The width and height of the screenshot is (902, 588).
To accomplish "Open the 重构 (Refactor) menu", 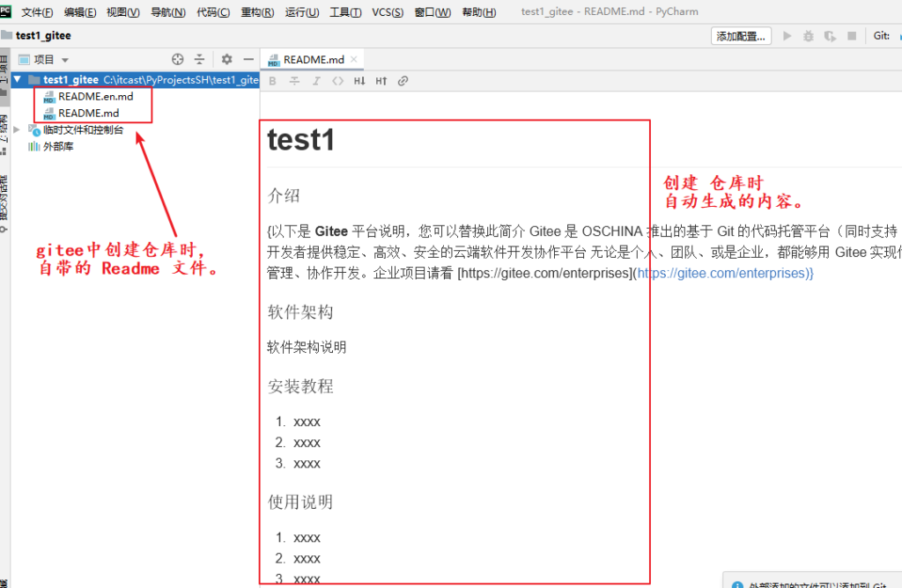I will pos(257,12).
